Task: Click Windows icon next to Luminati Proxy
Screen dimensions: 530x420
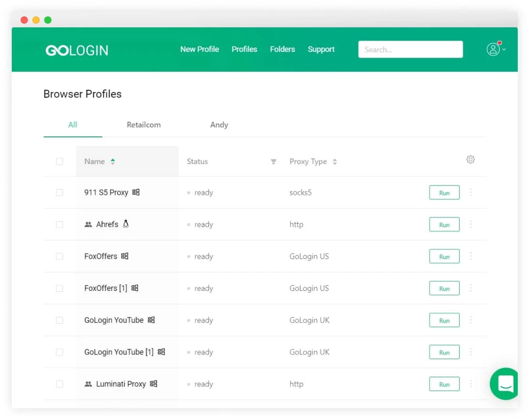Action: [154, 384]
